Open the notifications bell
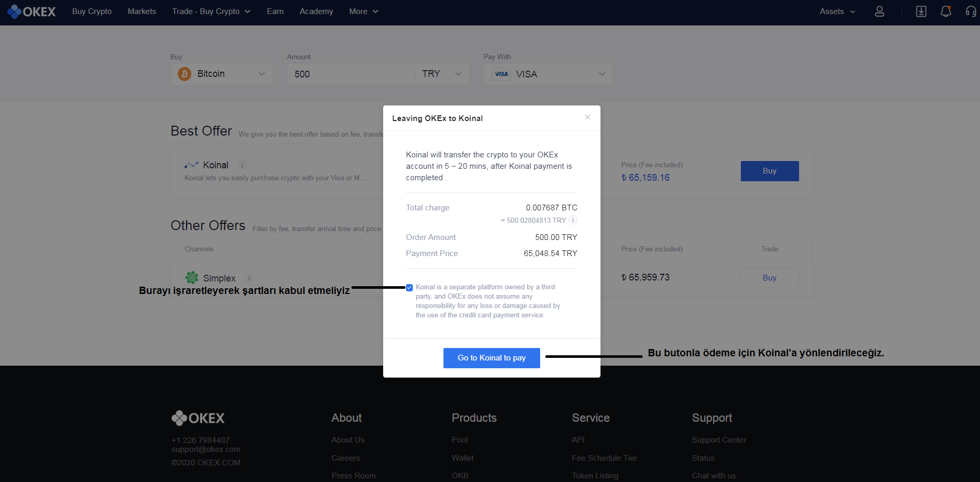 (x=946, y=11)
